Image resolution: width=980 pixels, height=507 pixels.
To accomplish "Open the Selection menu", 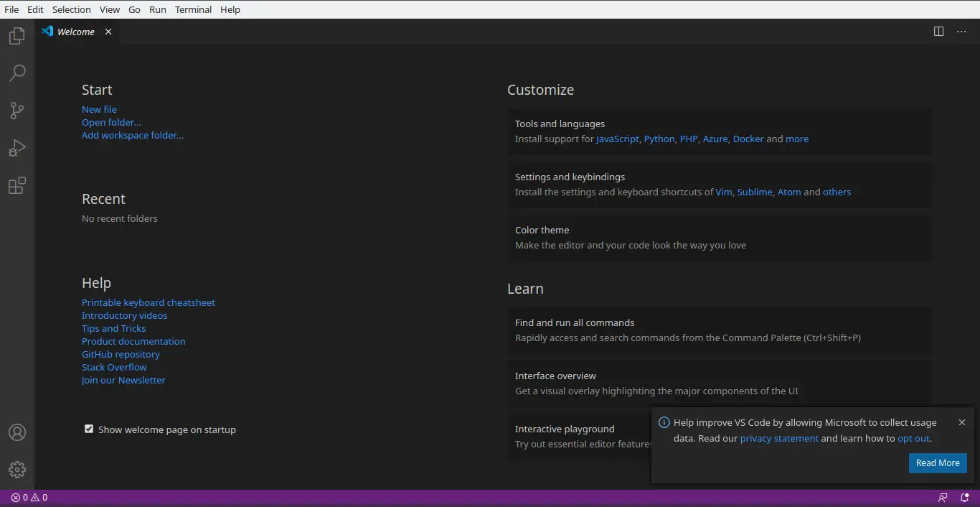I will tap(72, 9).
